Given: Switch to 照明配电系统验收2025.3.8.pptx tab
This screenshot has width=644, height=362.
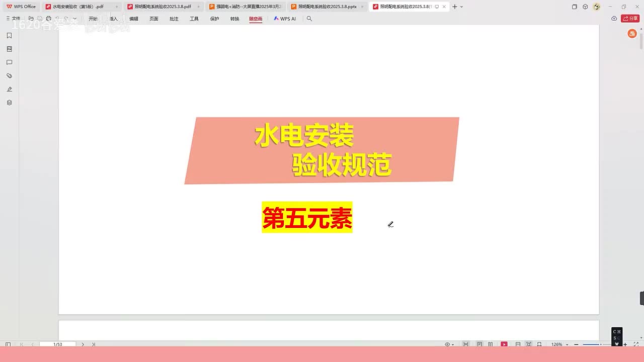Looking at the screenshot, I should pyautogui.click(x=328, y=7).
